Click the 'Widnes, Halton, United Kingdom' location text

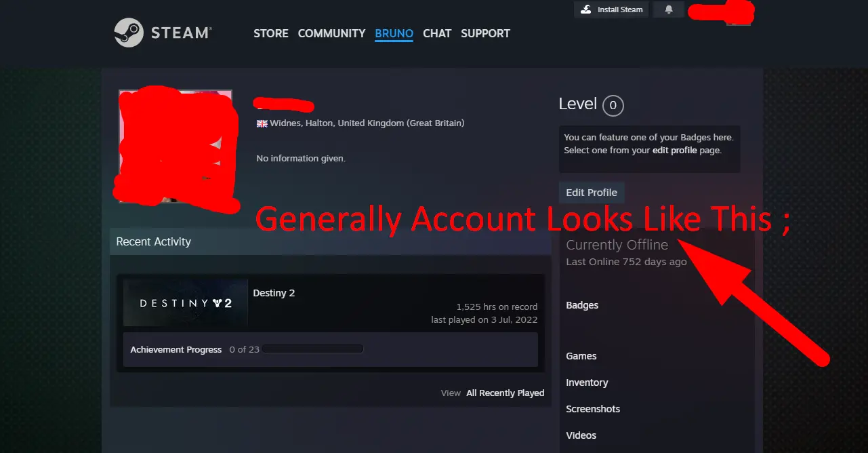(367, 123)
